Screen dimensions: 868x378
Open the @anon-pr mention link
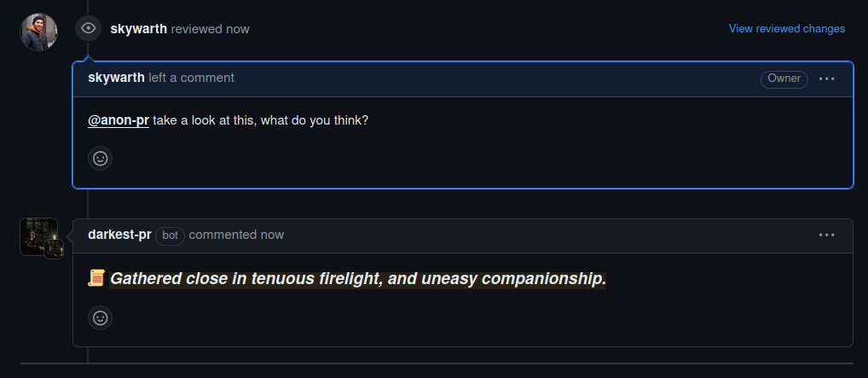119,120
